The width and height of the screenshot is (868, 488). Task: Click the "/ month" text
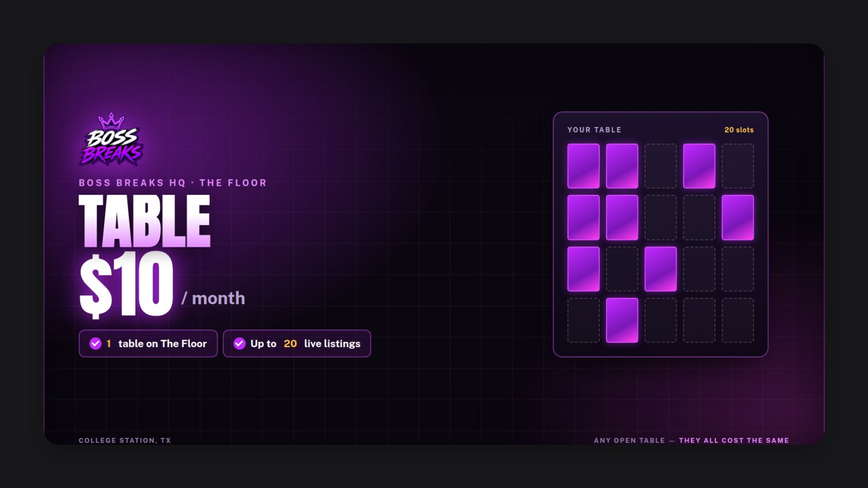click(213, 298)
